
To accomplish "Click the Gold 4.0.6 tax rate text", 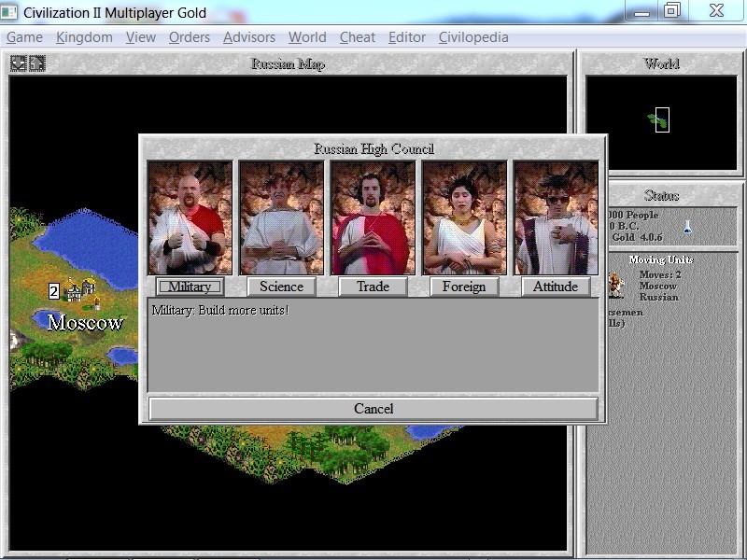I will (x=637, y=237).
